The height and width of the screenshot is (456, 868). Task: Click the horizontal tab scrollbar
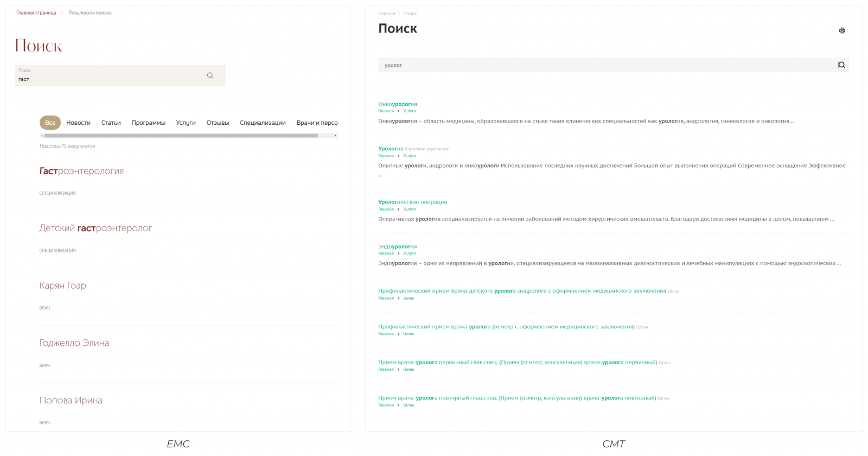[181, 136]
